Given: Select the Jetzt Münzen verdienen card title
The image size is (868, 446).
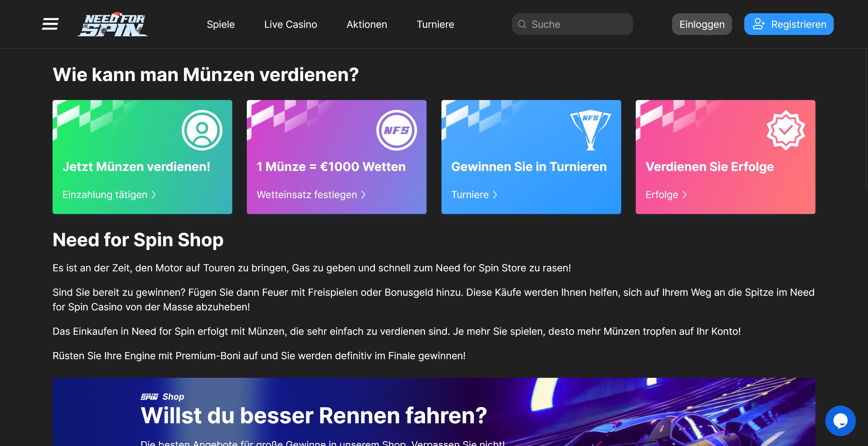Looking at the screenshot, I should click(x=136, y=167).
